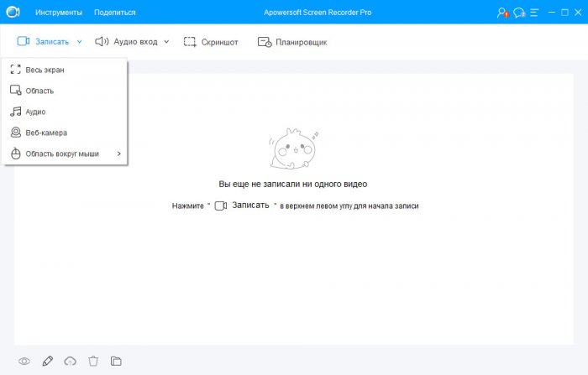Open the hamburger settings menu icon

(x=534, y=13)
